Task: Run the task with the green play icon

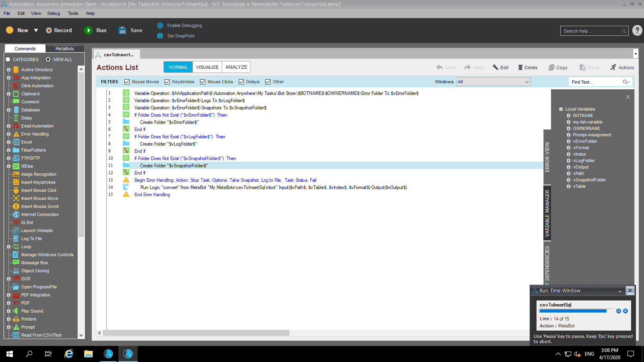Action: [x=88, y=30]
